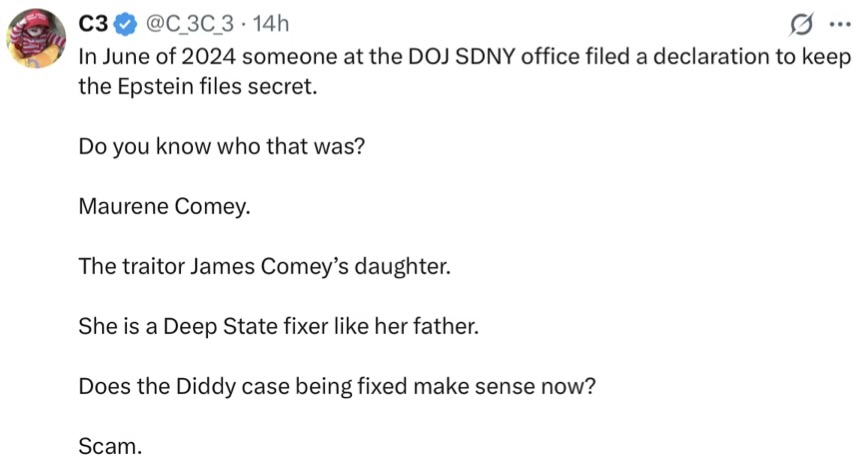This screenshot has height=472, width=860.
Task: Click the final word 'Scam.'
Action: coord(110,446)
